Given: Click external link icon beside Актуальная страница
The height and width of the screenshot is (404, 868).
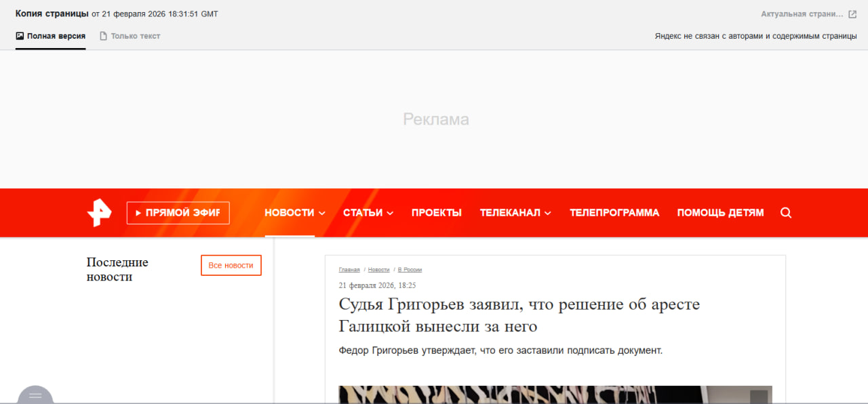Looking at the screenshot, I should [852, 14].
